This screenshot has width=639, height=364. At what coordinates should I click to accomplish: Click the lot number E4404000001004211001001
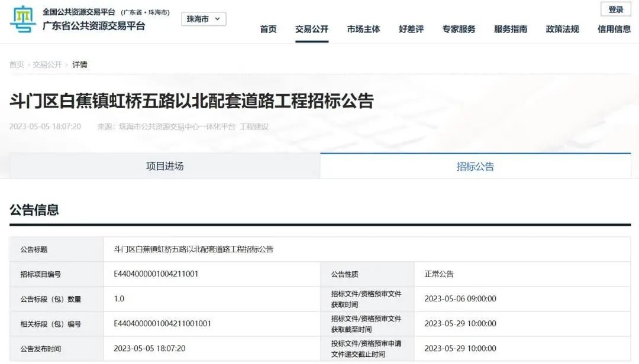coord(162,324)
